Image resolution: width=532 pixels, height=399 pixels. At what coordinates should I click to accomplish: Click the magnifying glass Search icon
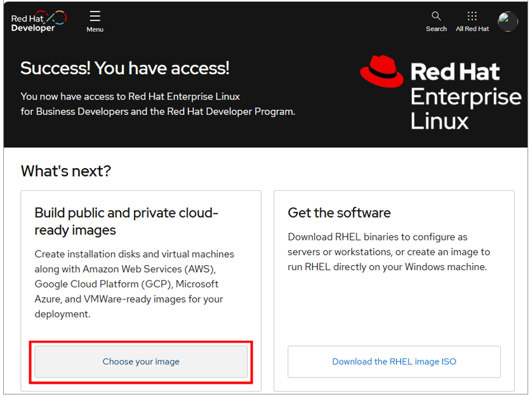tap(436, 16)
